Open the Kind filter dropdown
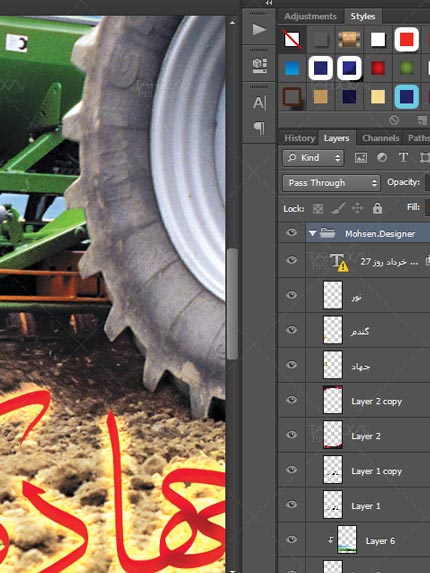 [313, 158]
